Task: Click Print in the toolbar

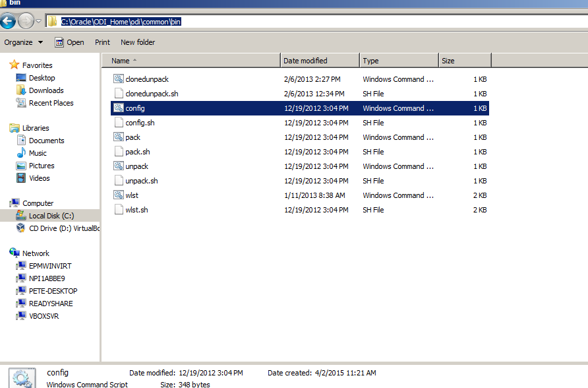Action: (x=102, y=42)
